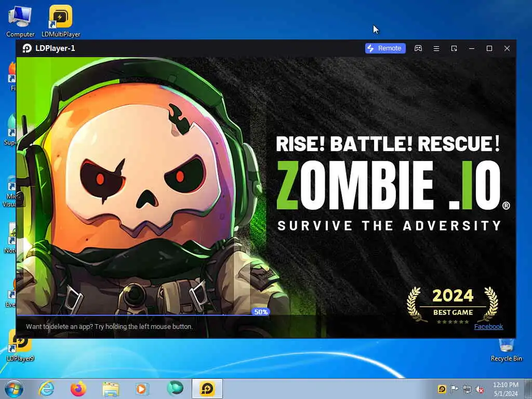Click the Remote button in LDPlayer title bar
Viewport: 532px width, 399px height.
[385, 48]
